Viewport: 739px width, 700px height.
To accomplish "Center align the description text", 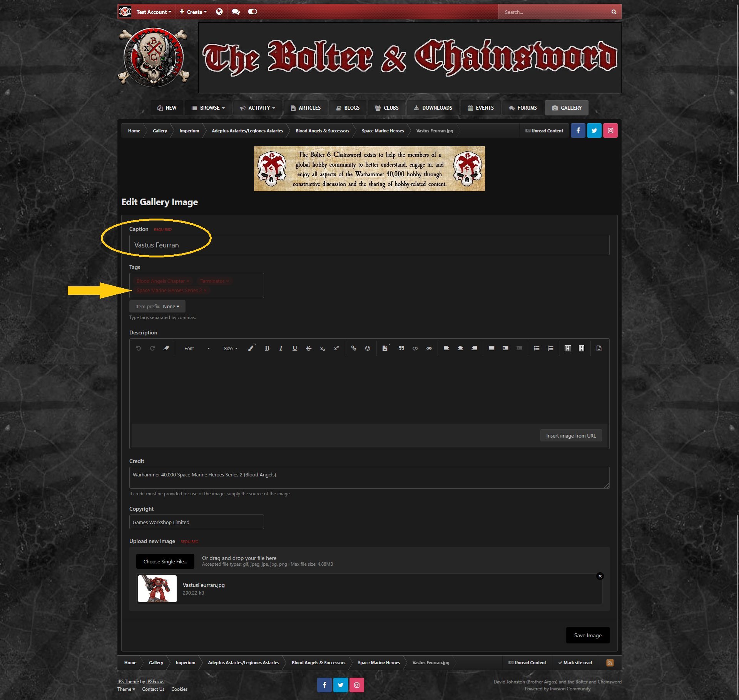I will pos(460,348).
